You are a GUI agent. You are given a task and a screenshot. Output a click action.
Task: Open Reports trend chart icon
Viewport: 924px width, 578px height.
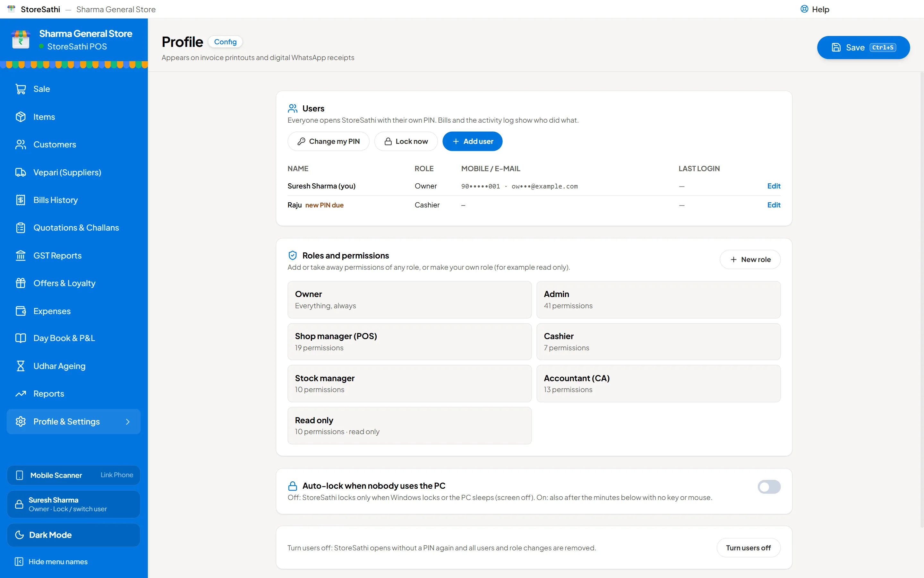pos(21,394)
